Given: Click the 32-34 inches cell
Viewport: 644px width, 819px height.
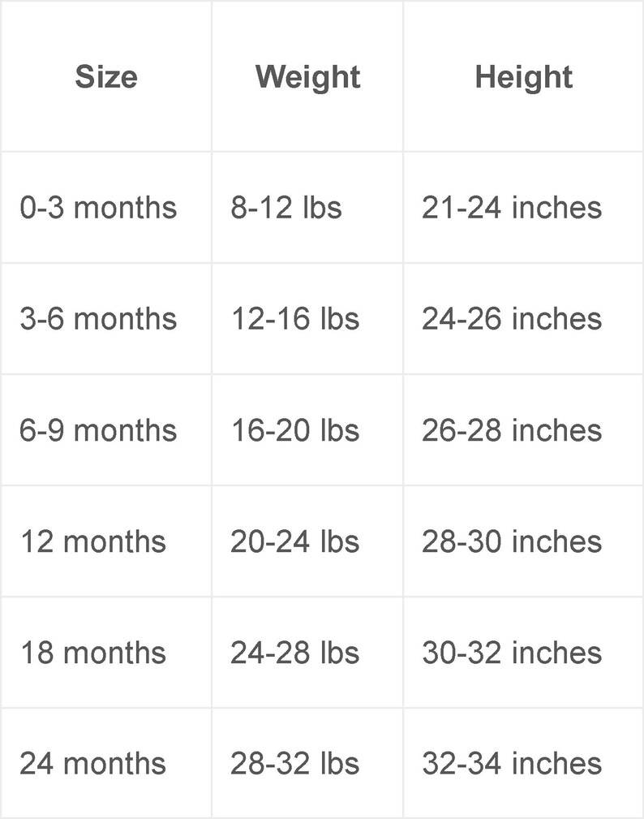Looking at the screenshot, I should [x=523, y=764].
